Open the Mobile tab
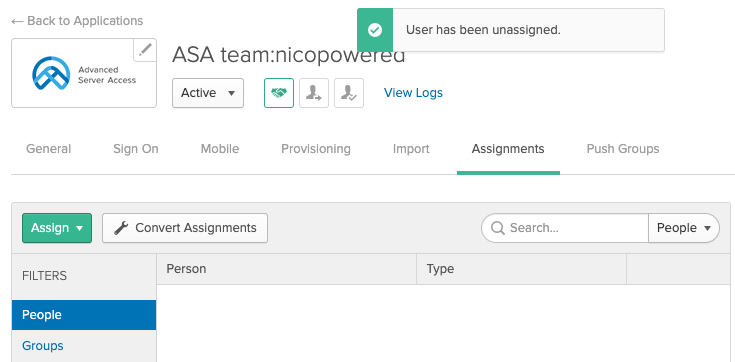This screenshot has height=362, width=735. [220, 149]
